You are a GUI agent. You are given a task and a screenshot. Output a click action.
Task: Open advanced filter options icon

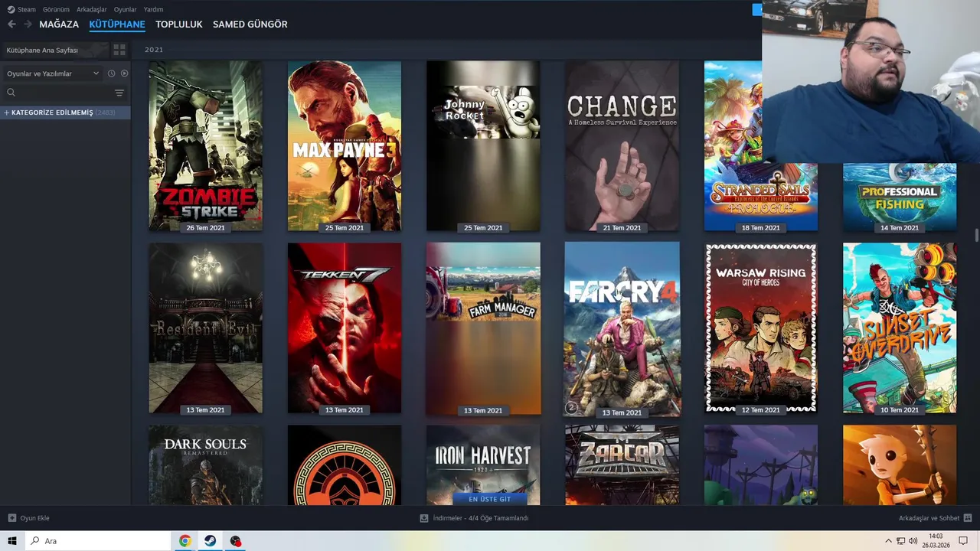coord(119,93)
